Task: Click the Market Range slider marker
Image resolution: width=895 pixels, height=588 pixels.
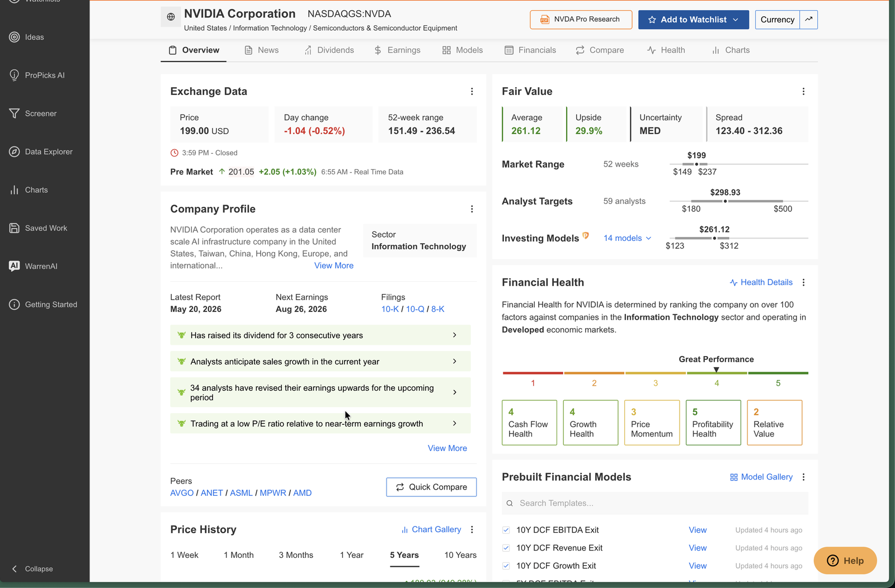Action: (696, 164)
